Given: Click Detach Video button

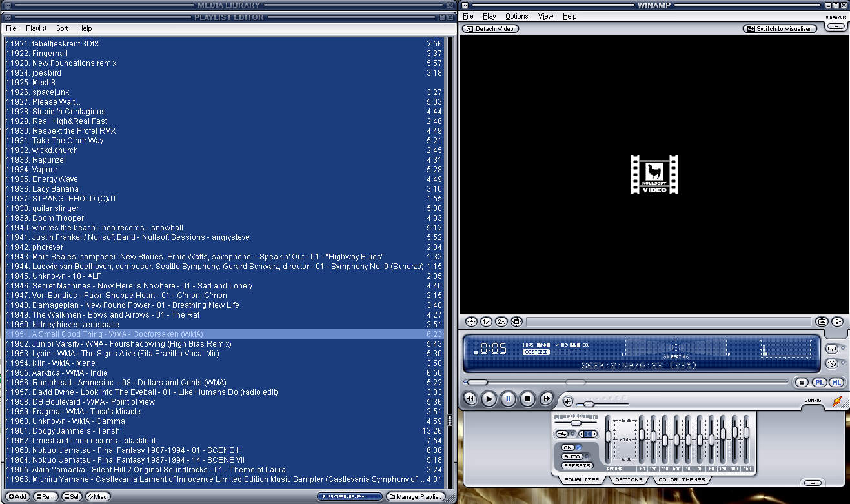Looking at the screenshot, I should [491, 28].
